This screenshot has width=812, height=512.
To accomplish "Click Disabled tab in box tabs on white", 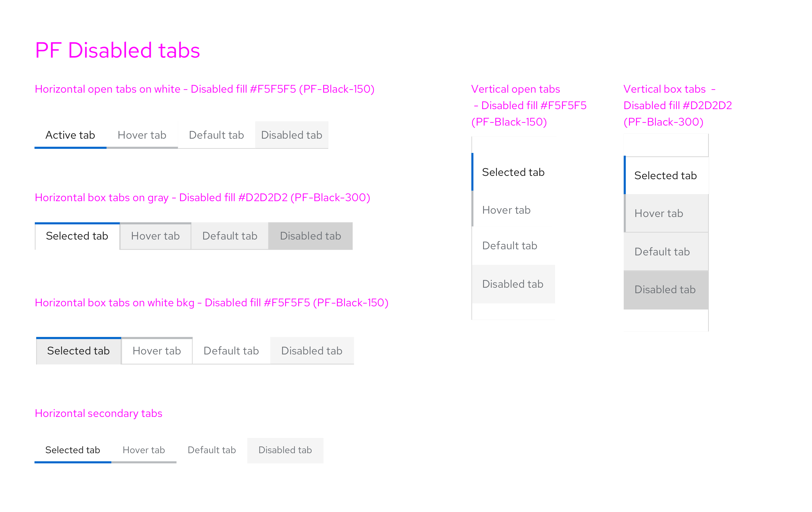I will 312,351.
